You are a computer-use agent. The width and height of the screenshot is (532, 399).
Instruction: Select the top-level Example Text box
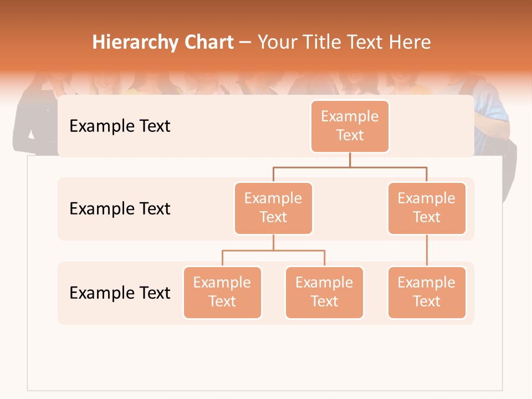tap(350, 126)
